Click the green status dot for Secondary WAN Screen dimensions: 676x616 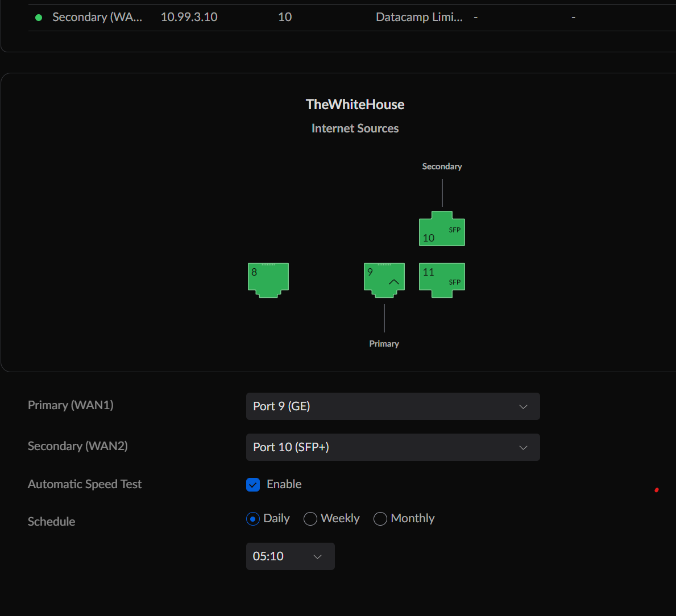click(x=39, y=18)
